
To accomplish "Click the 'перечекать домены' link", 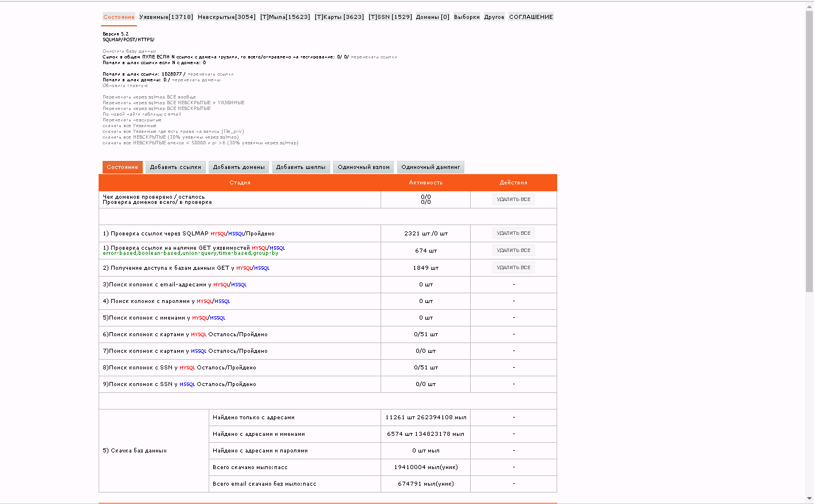I will (x=196, y=80).
